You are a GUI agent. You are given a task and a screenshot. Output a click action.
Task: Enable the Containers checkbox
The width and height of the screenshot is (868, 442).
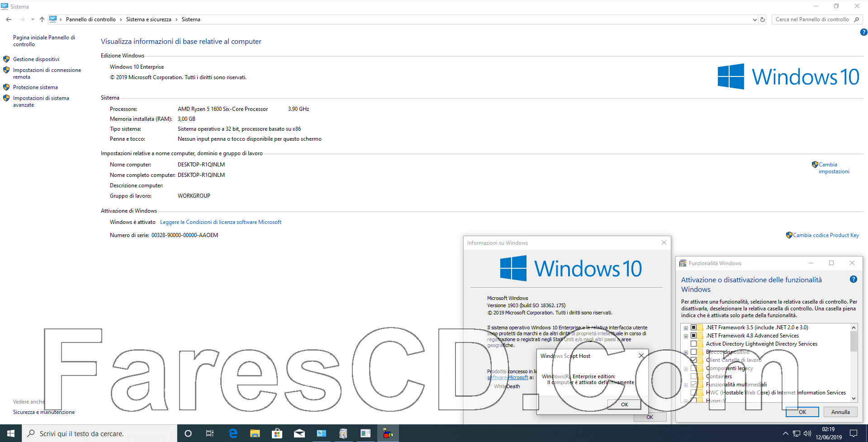point(693,376)
